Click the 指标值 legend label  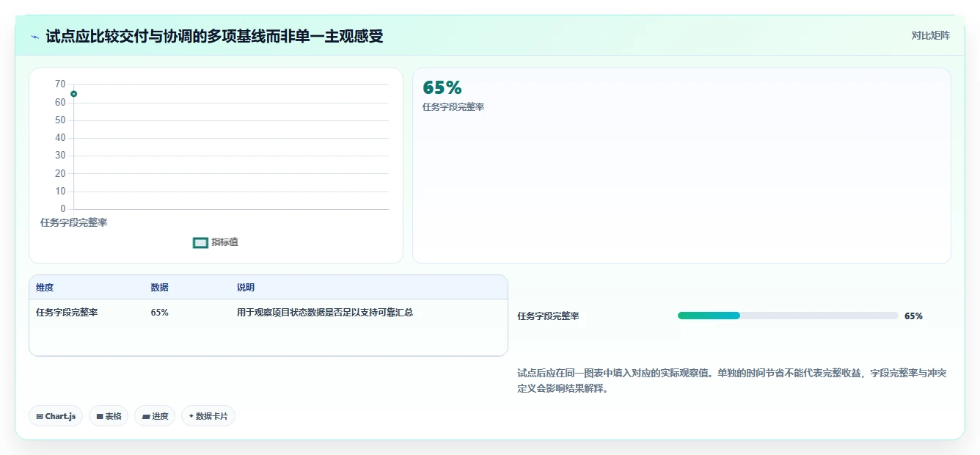tap(224, 242)
